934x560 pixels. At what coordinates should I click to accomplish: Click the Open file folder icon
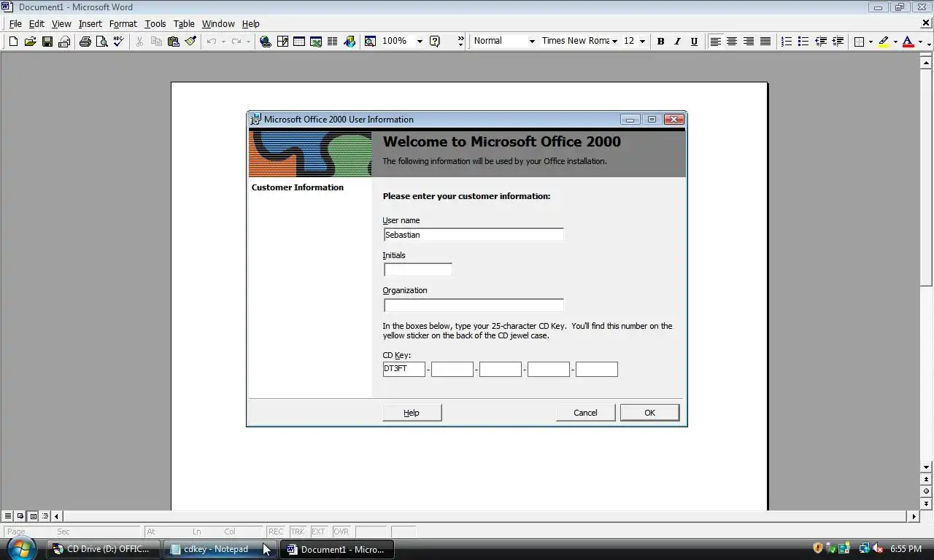tap(30, 42)
